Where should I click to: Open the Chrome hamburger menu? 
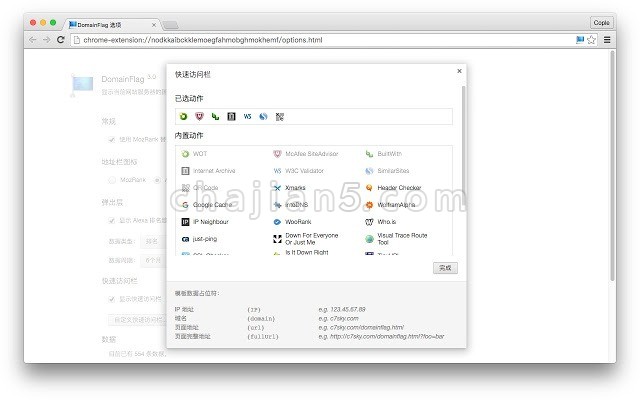pyautogui.click(x=606, y=39)
